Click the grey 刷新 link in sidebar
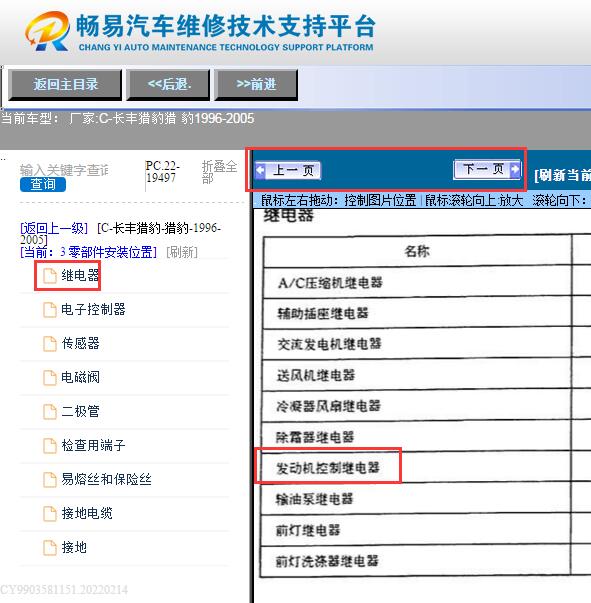This screenshot has height=603, width=591. 182,252
